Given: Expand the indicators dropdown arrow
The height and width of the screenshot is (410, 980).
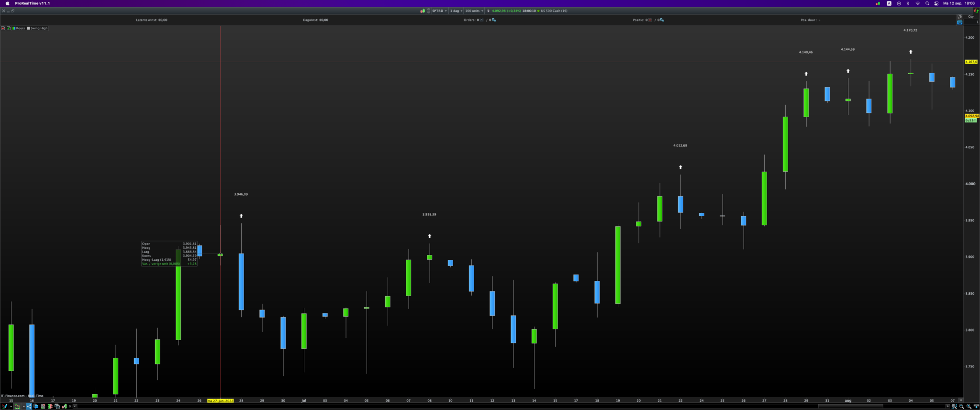Looking at the screenshot, I should point(23,406).
